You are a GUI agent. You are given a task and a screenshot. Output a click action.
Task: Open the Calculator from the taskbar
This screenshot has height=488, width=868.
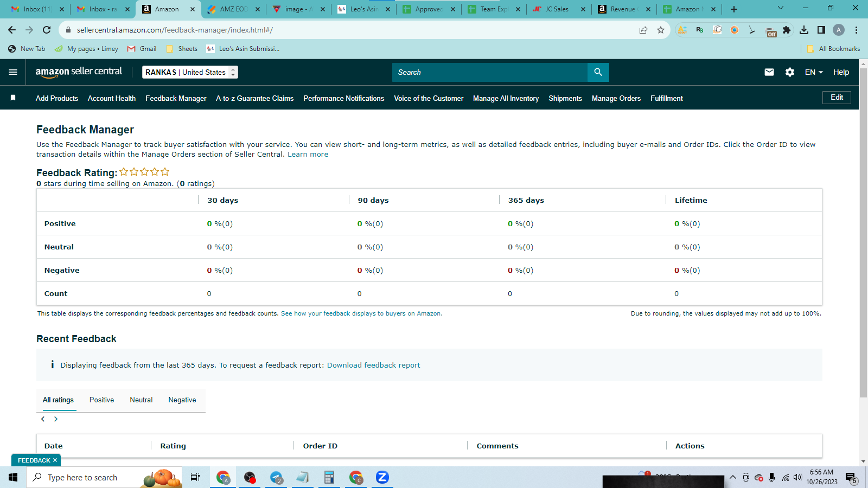(x=329, y=477)
